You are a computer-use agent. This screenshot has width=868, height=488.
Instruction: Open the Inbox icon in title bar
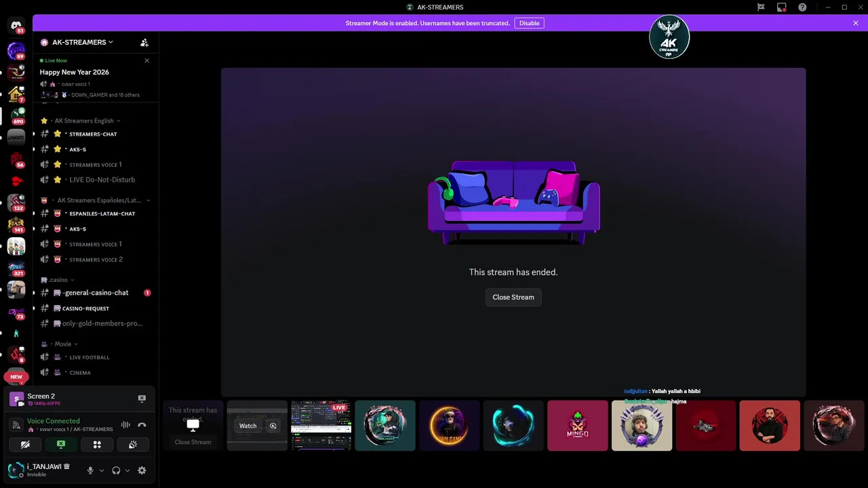[782, 7]
